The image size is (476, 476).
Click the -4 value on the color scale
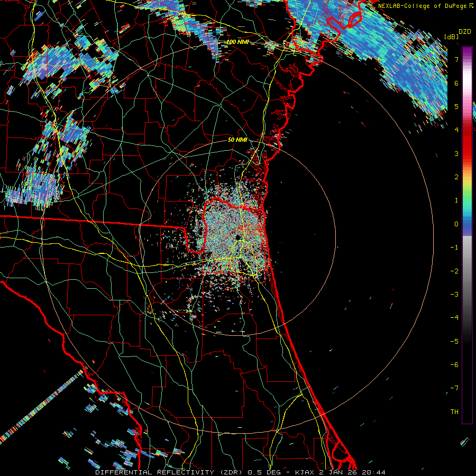(454, 318)
